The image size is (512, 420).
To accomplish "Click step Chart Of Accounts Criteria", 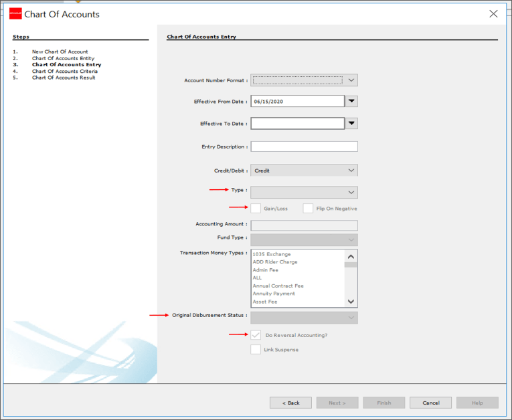I will [x=65, y=71].
